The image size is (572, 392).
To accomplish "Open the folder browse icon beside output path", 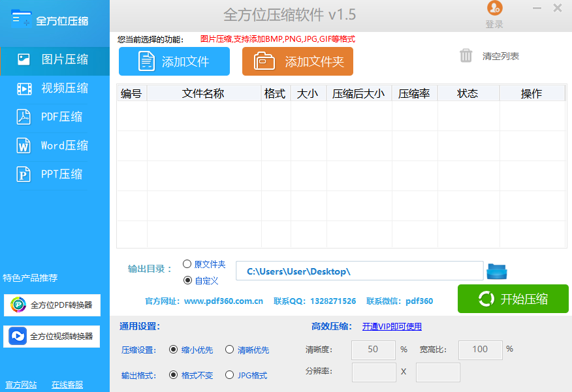I will click(496, 271).
